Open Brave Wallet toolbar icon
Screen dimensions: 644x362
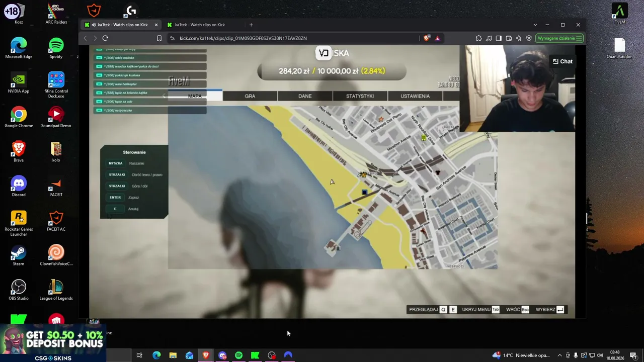[509, 38]
